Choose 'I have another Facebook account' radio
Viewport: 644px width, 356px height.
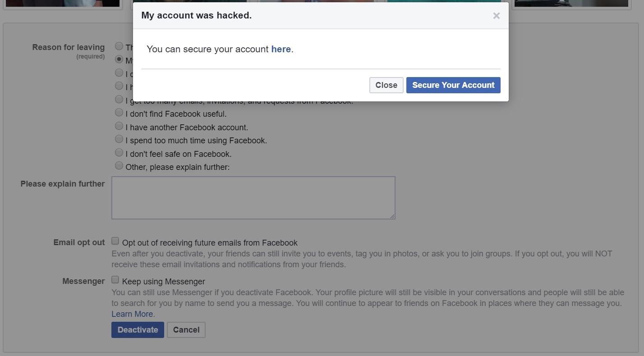[x=119, y=126]
